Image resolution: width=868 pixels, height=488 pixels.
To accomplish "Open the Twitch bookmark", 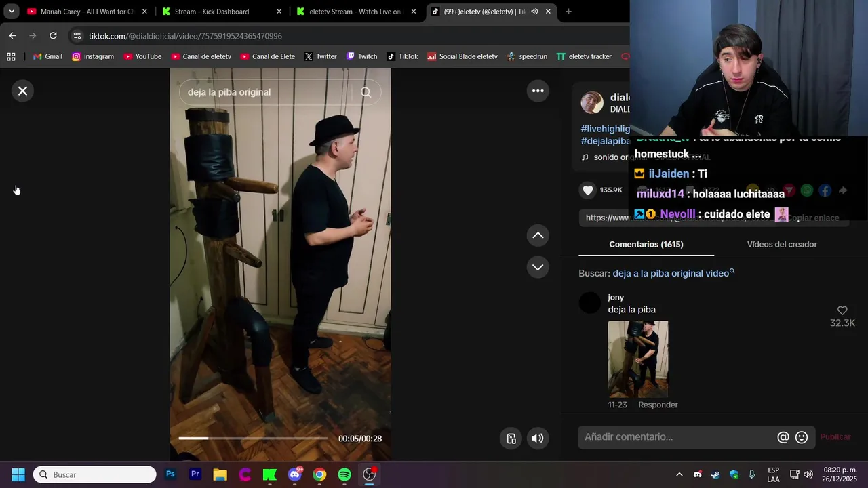I will coord(361,56).
